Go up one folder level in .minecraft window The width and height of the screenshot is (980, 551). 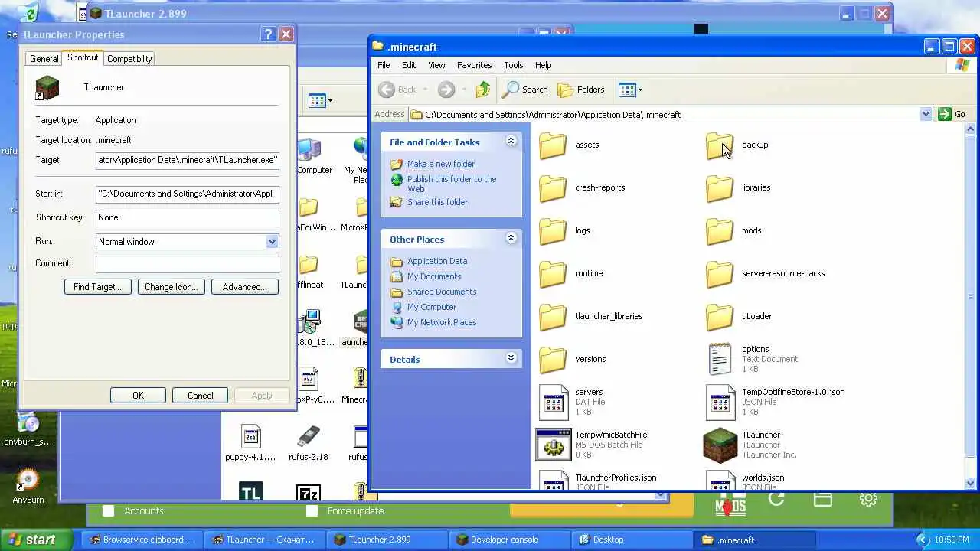coord(482,90)
